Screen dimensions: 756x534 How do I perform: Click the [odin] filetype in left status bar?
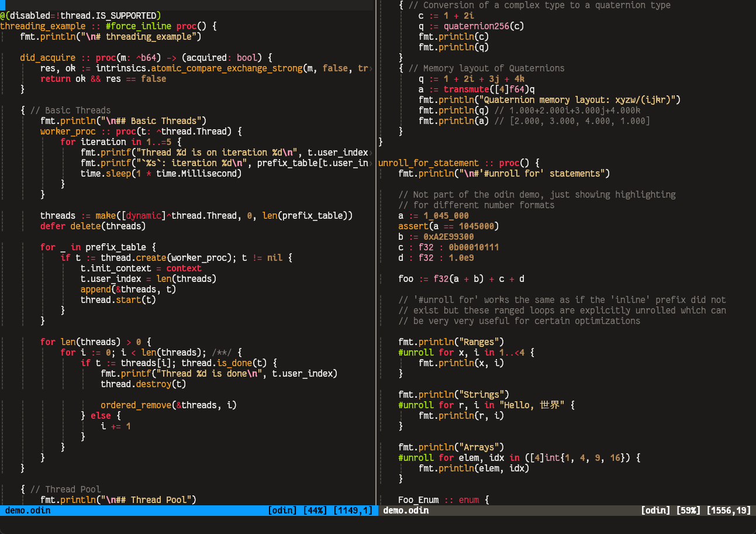point(282,511)
